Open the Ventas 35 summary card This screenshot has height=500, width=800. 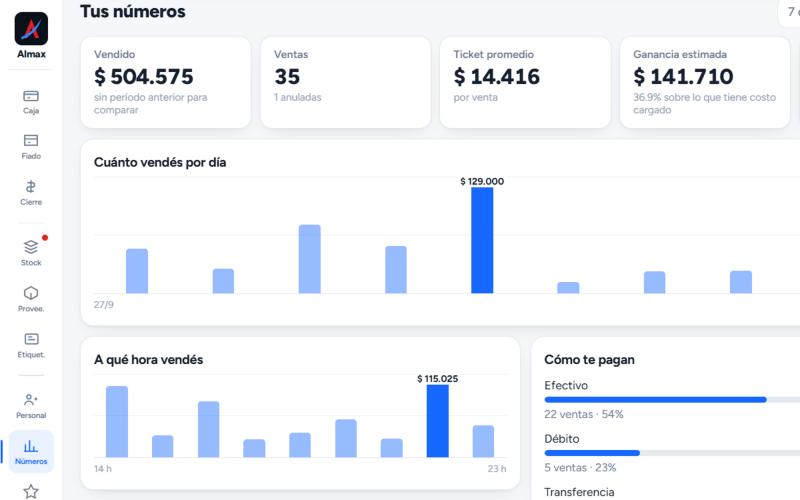(x=345, y=82)
